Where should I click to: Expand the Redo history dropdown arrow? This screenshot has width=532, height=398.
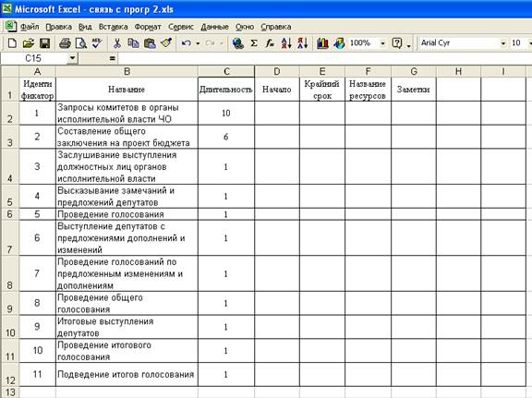click(x=222, y=43)
